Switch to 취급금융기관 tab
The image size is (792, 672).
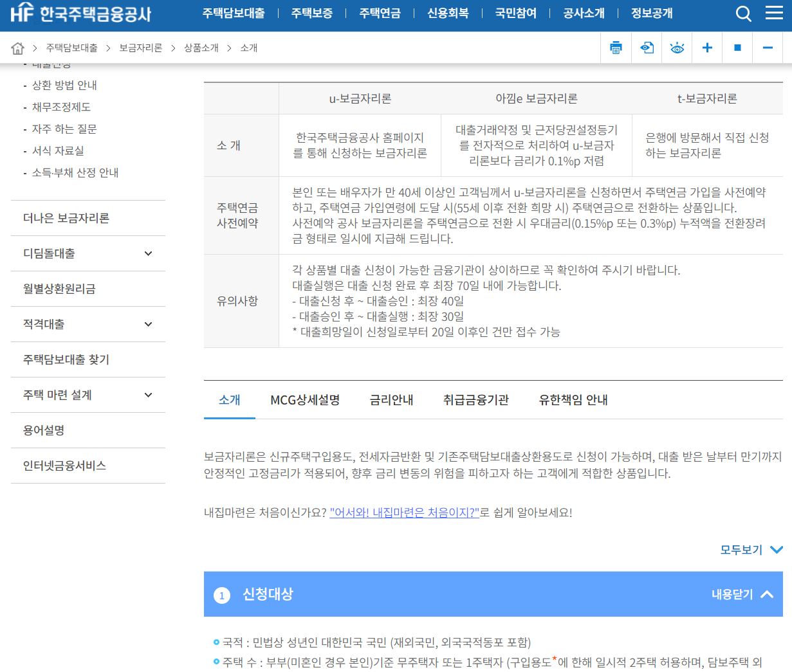tap(476, 400)
